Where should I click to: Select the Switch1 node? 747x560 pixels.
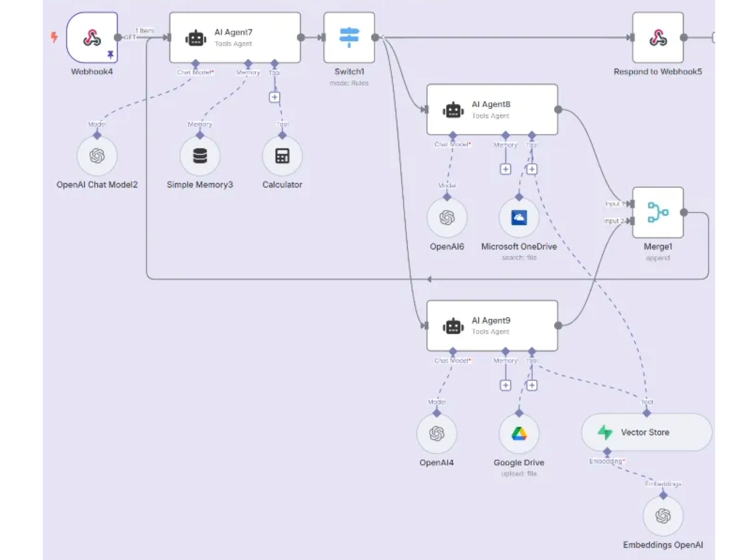[349, 37]
